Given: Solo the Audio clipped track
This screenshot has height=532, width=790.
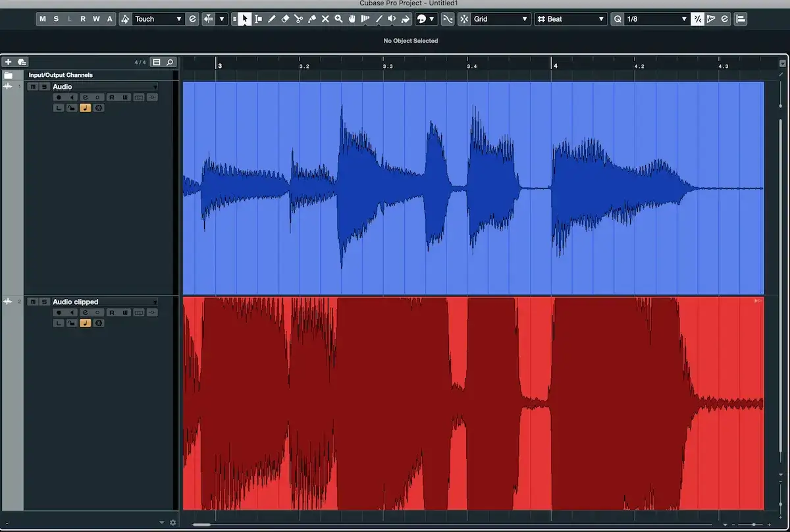Looking at the screenshot, I should [x=44, y=302].
